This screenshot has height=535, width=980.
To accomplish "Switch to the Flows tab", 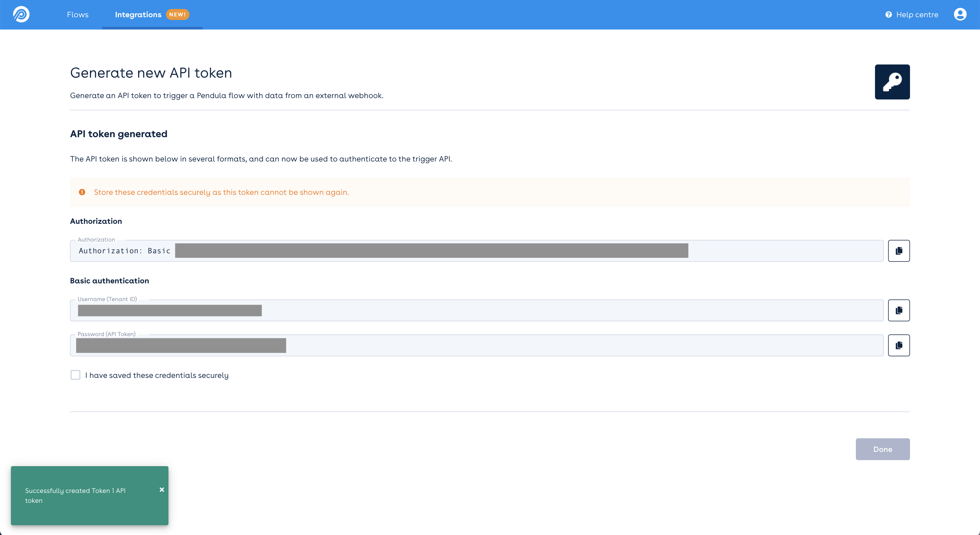I will coord(78,14).
